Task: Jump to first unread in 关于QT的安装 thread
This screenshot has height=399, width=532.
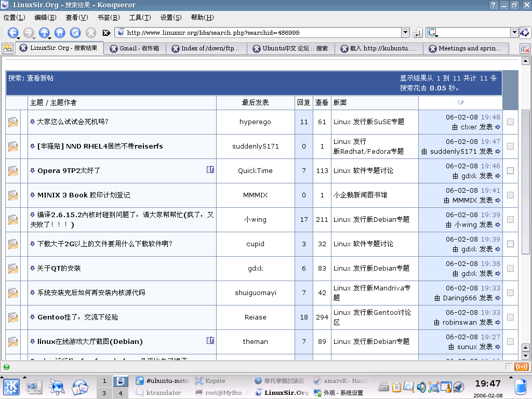Action: pos(33,268)
